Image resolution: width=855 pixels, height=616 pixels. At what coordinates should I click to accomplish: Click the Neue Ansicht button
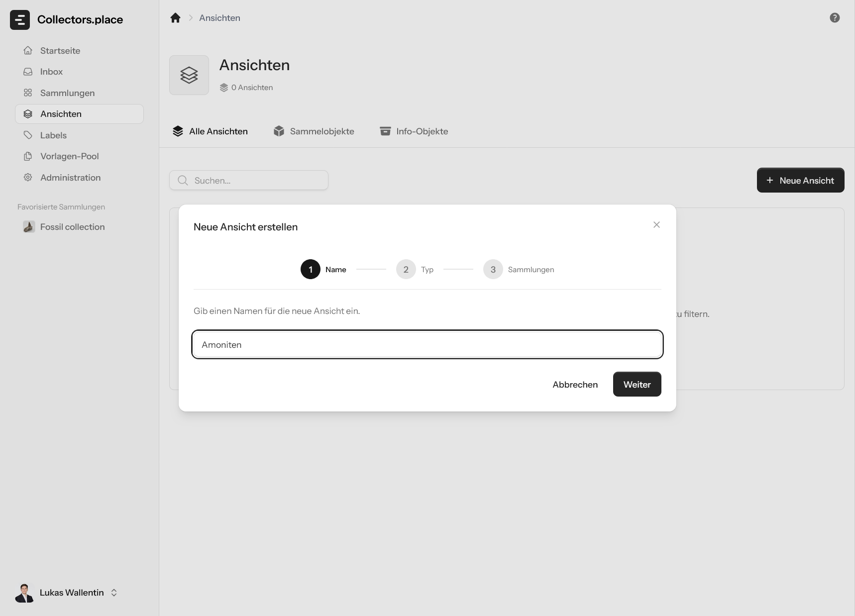pos(800,180)
